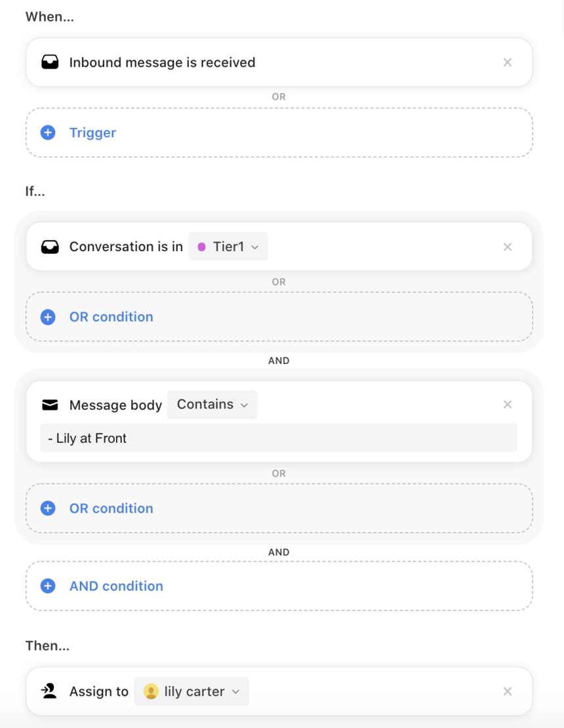The height and width of the screenshot is (728, 564).
Task: Click the plus icon in second OR condition
Action: click(x=48, y=508)
